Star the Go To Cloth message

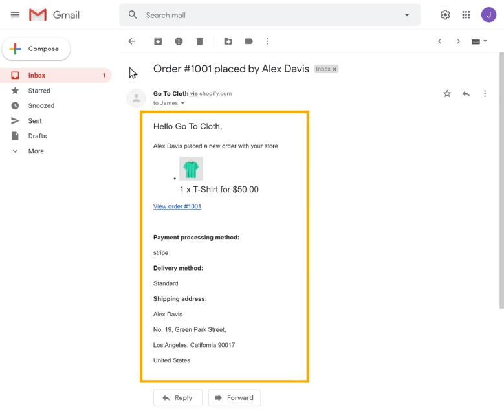tap(447, 94)
